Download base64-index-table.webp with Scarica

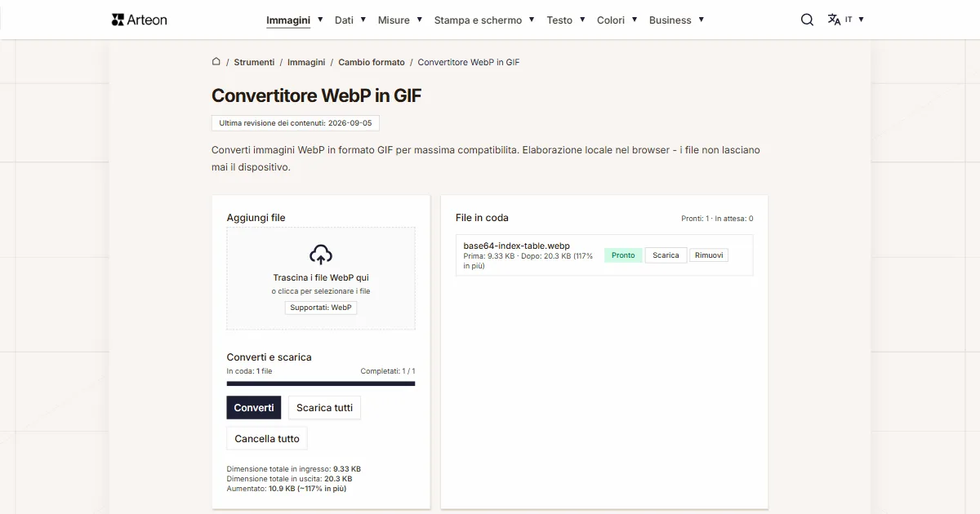[666, 255]
